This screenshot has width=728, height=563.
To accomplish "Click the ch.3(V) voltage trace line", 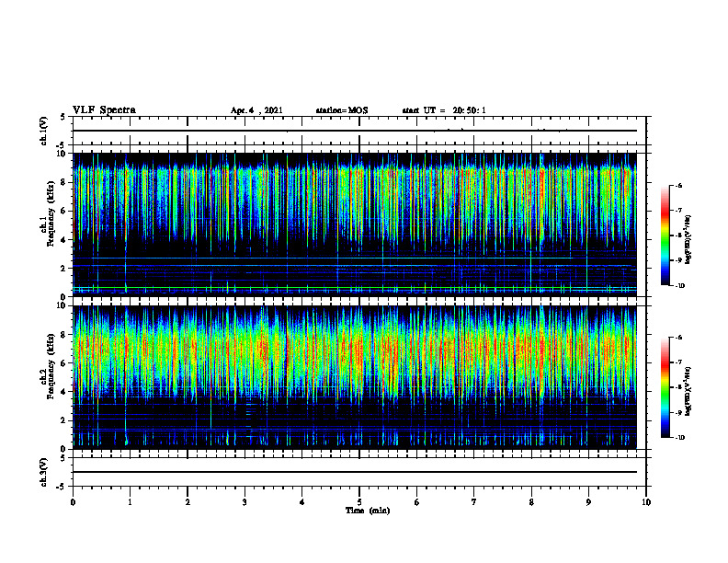I will [355, 472].
